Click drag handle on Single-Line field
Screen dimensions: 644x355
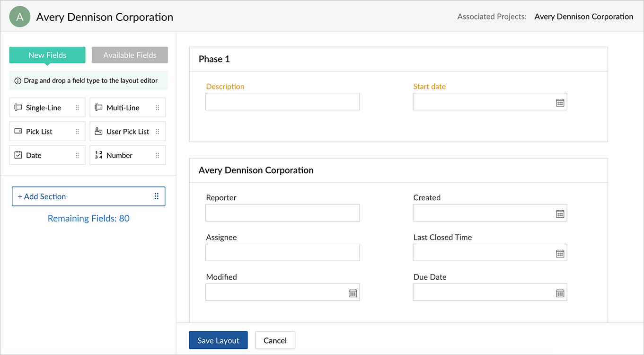point(77,107)
